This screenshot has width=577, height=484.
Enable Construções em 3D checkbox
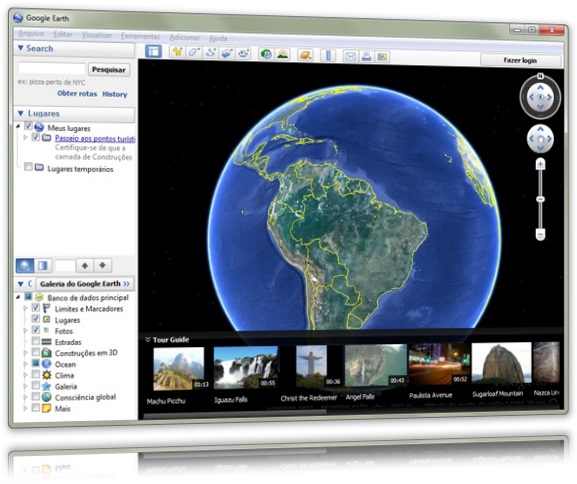point(36,352)
